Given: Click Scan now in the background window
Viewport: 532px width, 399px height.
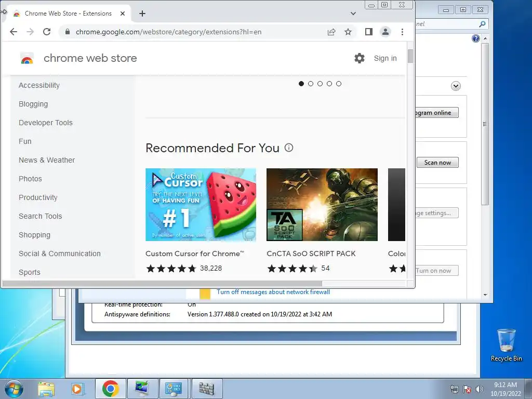Looking at the screenshot, I should click(437, 163).
